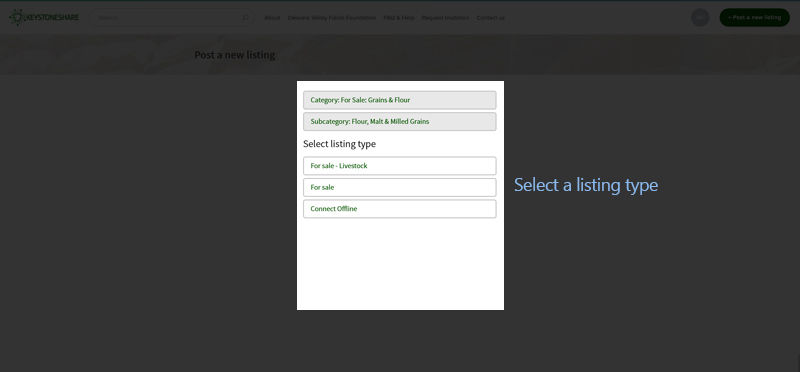Open the FAQ & Help link
The height and width of the screenshot is (372, 800).
(398, 18)
